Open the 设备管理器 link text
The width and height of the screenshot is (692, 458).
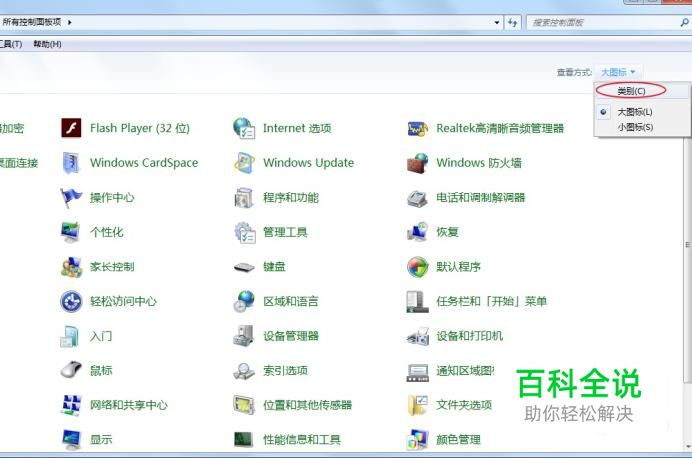coord(291,336)
